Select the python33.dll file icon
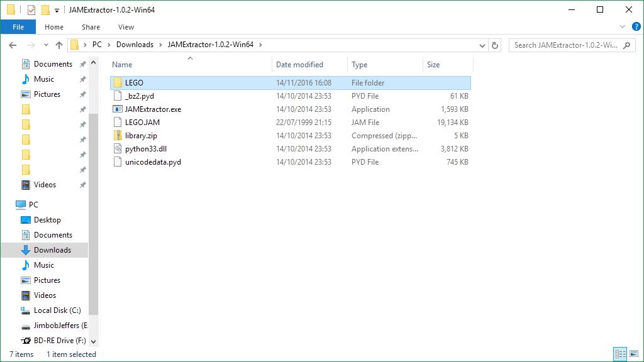Viewport: 644px width, 362px height. point(118,148)
